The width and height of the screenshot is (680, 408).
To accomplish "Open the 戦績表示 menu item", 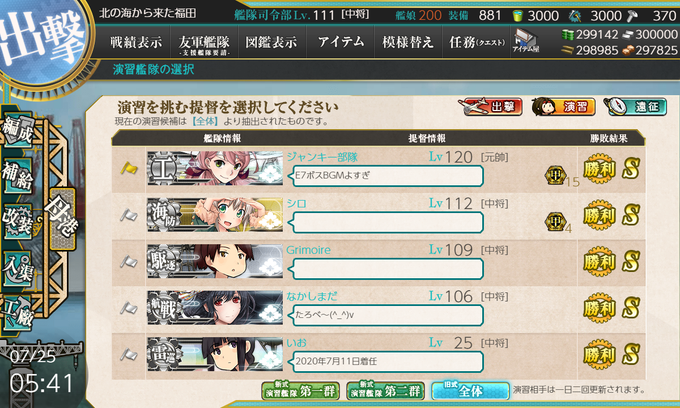I will (136, 42).
